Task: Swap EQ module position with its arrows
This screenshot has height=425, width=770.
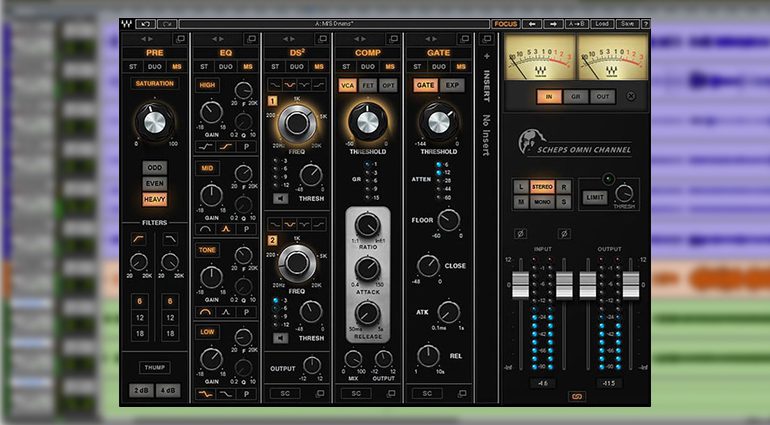Action: tap(218, 39)
